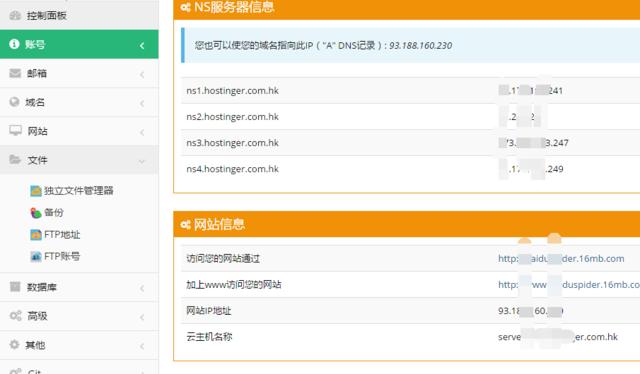
Task: Click ns4.hostinger.com.hk text
Action: click(232, 169)
